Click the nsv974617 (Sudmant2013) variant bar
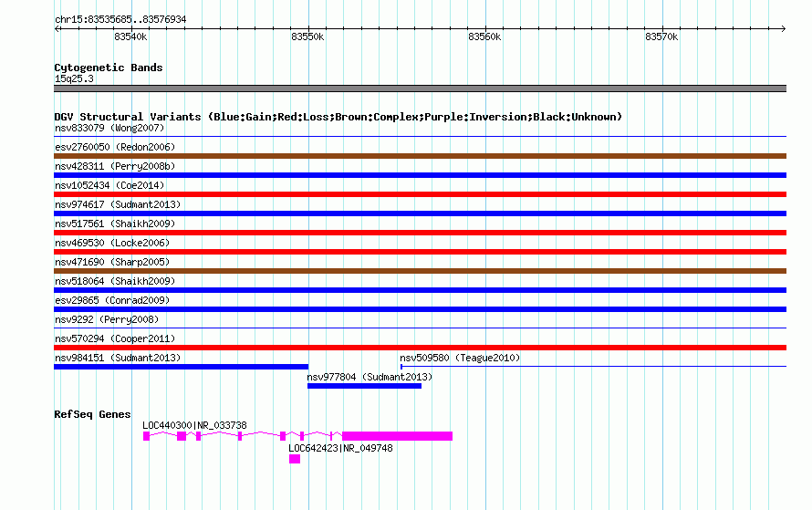Screen dimensions: 812x510 click(420, 213)
